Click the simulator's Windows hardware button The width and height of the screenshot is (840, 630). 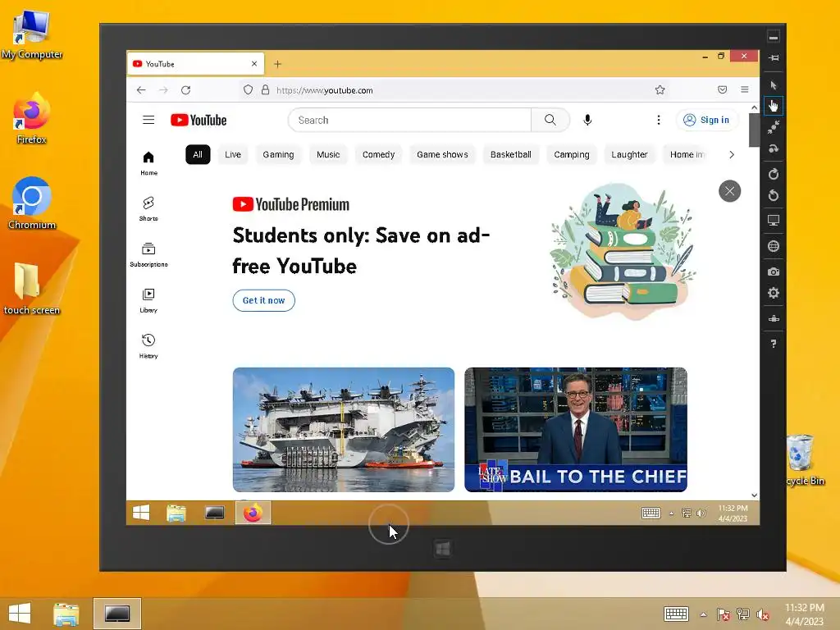[442, 549]
